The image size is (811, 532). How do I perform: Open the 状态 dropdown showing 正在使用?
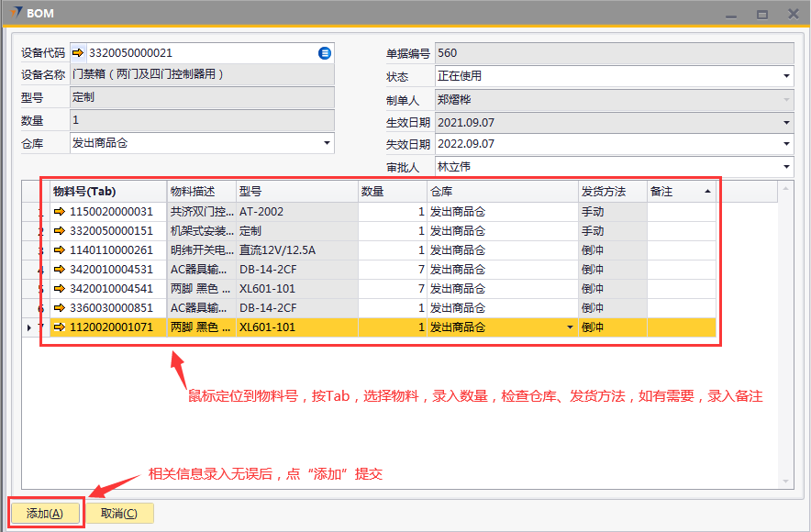coord(786,77)
